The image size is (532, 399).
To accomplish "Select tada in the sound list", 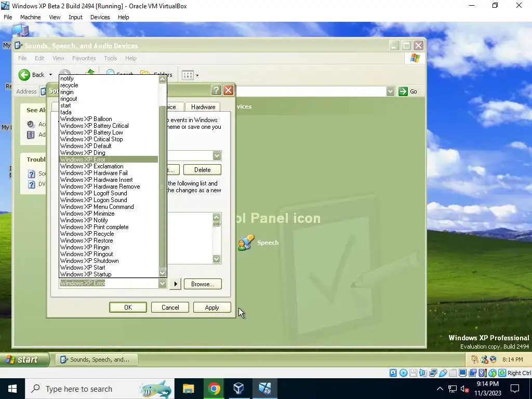I will tap(109, 112).
